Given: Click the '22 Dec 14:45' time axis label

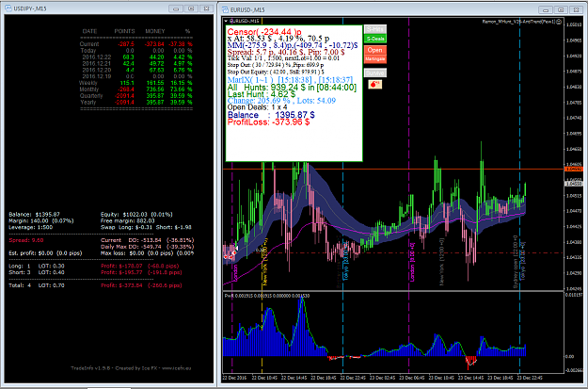Looking at the screenshot, I should click(x=294, y=378).
